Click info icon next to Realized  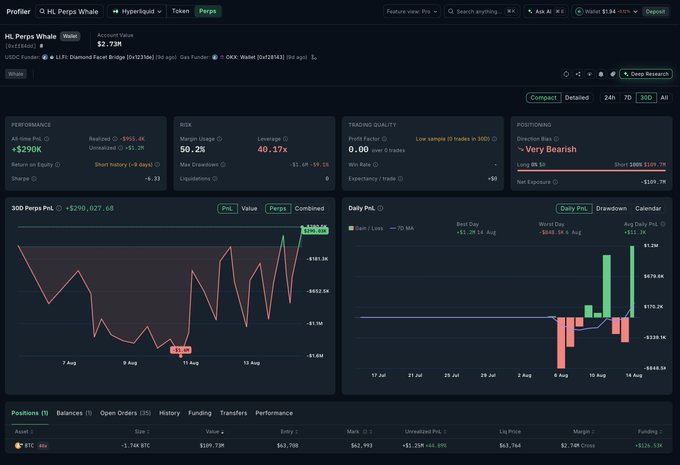point(115,139)
